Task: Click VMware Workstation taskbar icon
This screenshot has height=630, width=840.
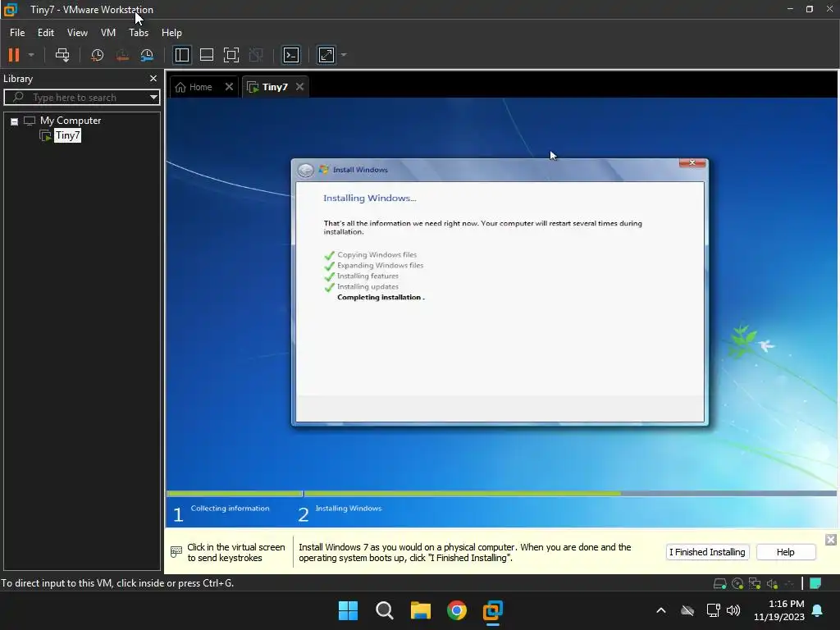Action: 493,610
